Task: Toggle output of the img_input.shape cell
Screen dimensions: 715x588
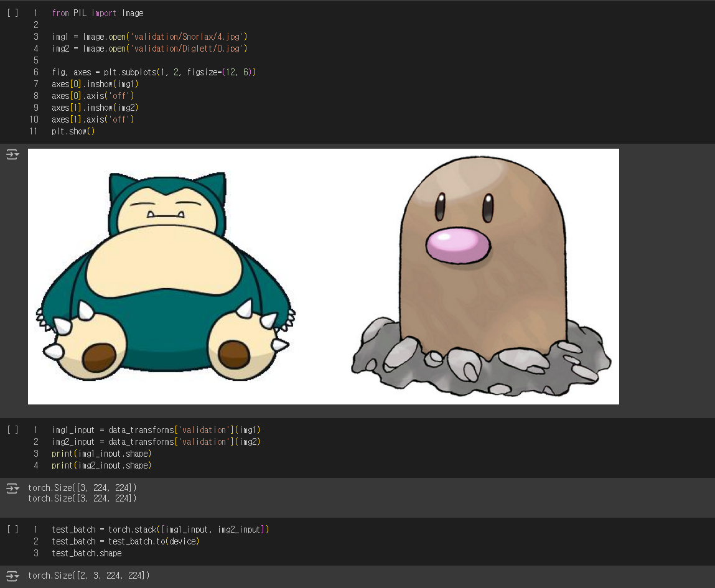Action: 13,488
